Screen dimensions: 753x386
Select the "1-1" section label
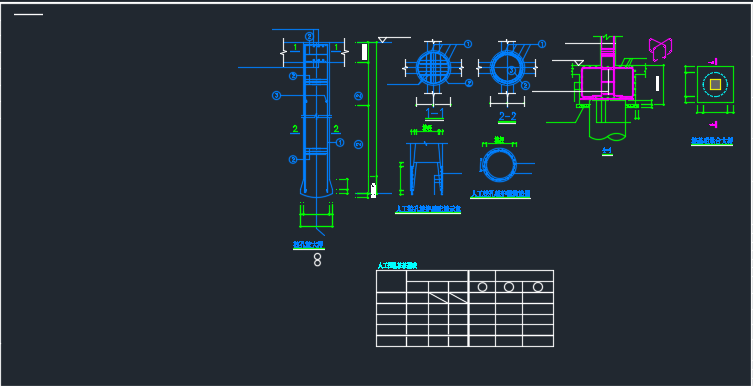pyautogui.click(x=435, y=113)
